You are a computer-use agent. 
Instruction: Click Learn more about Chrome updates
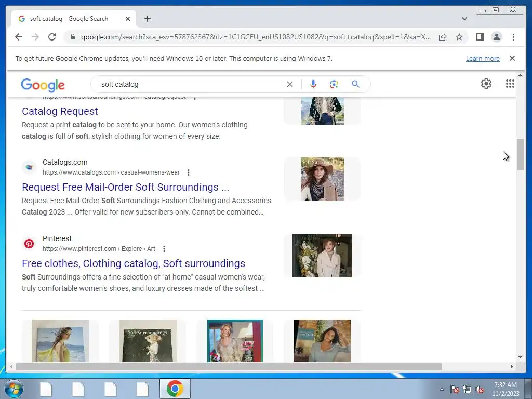tap(483, 58)
